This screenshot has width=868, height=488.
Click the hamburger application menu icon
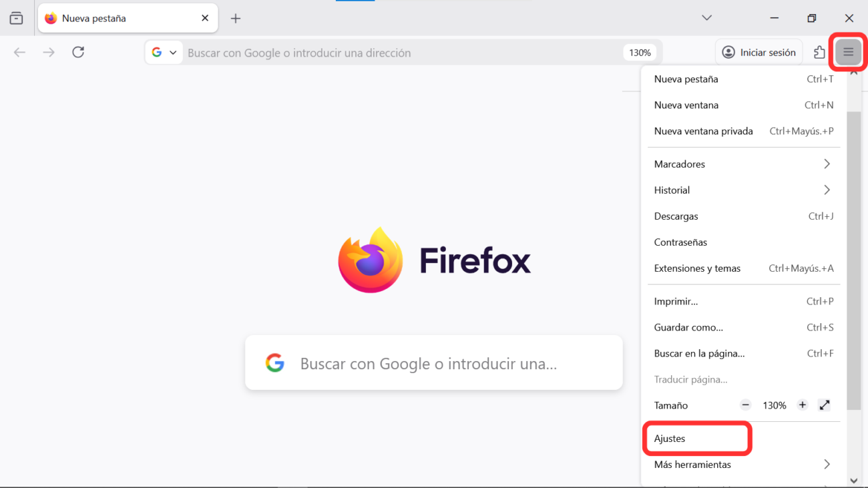pyautogui.click(x=848, y=52)
